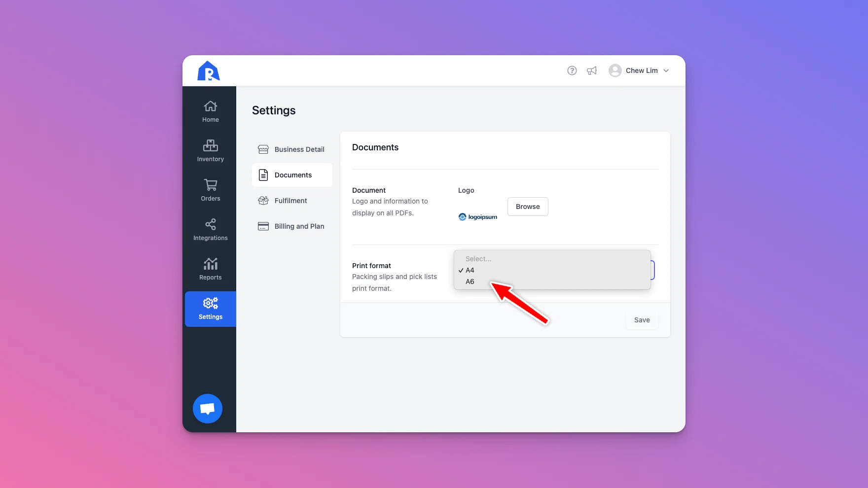Select Settings in the sidebar
The image size is (868, 488).
pos(211,309)
